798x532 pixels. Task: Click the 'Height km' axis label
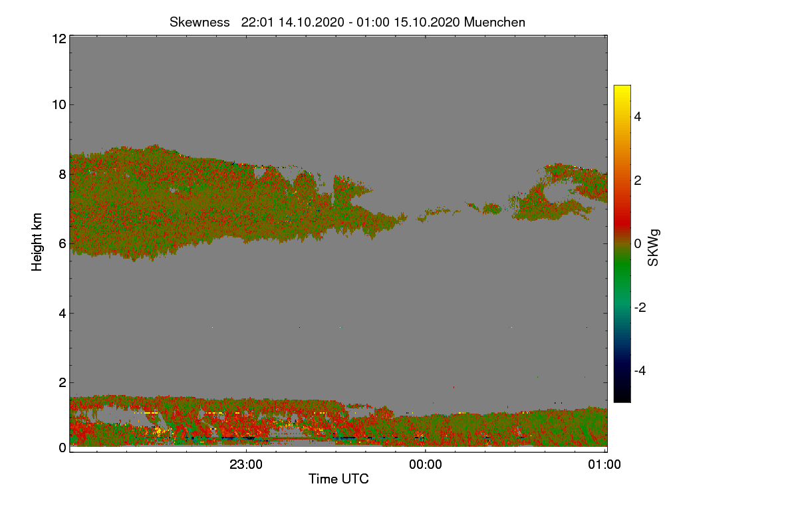(x=37, y=242)
